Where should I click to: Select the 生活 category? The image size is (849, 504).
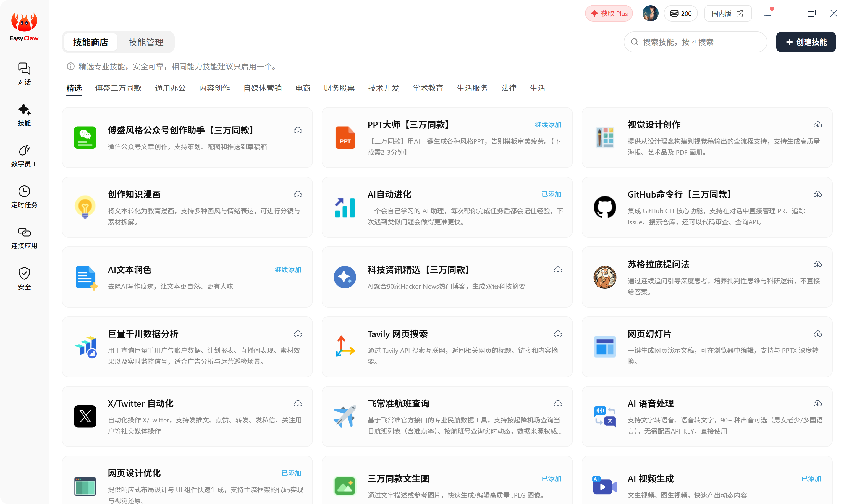coord(537,88)
